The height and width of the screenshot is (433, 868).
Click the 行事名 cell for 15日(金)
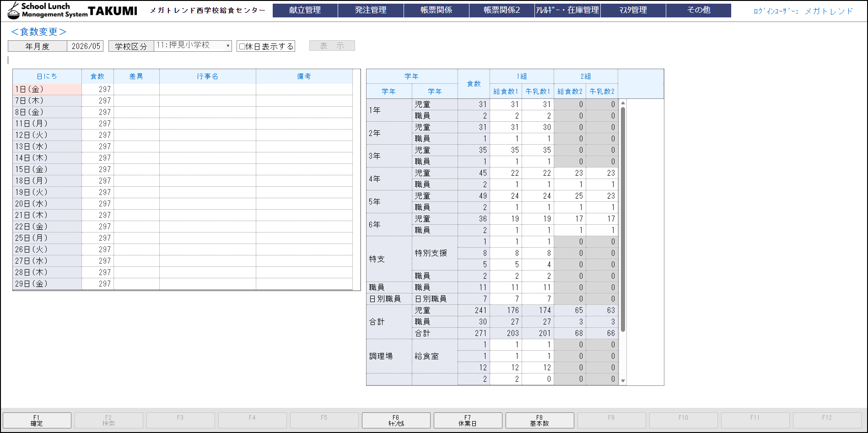tap(207, 169)
